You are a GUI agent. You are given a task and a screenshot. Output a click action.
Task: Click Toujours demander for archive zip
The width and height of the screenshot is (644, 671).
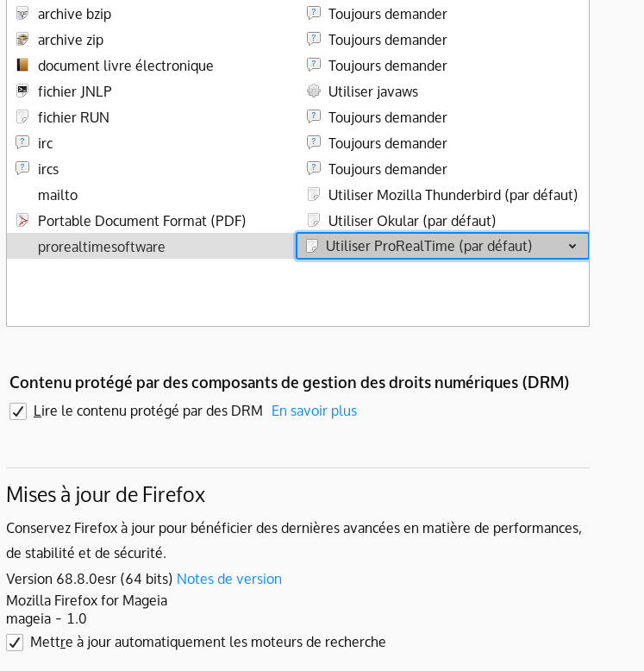(x=387, y=40)
